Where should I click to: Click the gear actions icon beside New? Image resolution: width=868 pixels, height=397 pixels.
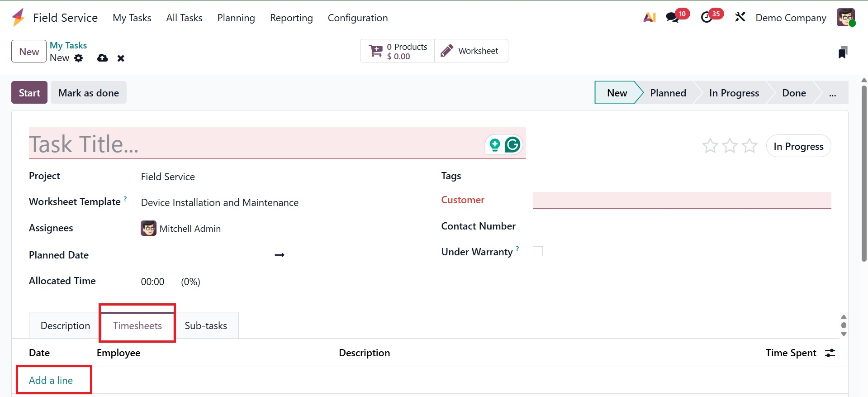pos(79,58)
